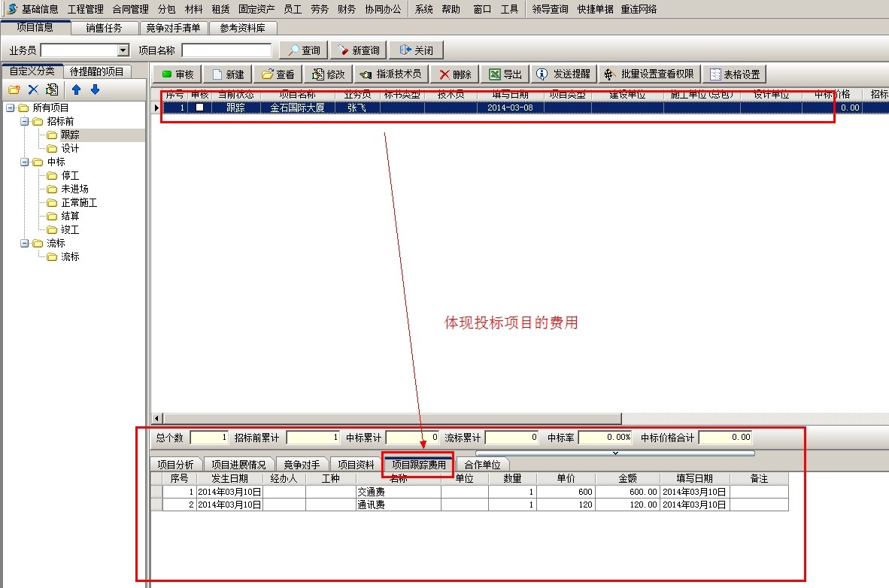The image size is (889, 588).
Task: Move category down with blue down arrow
Action: pyautogui.click(x=95, y=89)
